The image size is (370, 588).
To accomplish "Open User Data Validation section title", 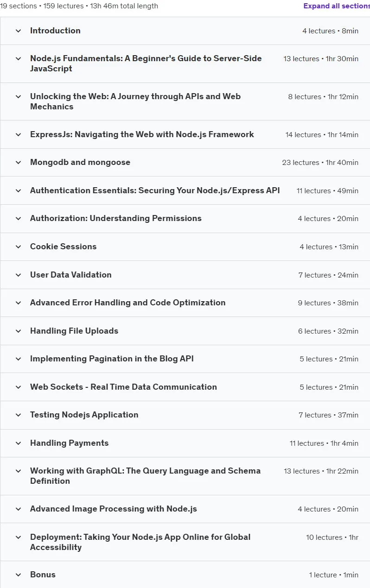I will [71, 275].
